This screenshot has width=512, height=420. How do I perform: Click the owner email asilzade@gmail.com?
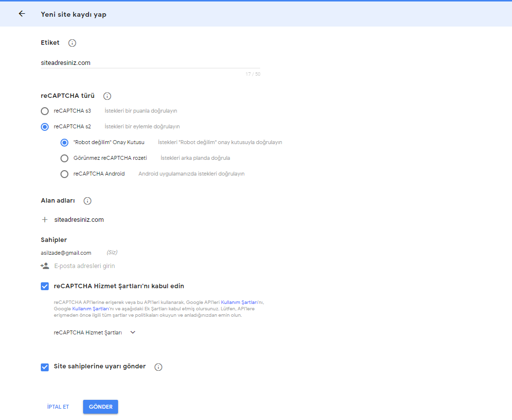66,253
